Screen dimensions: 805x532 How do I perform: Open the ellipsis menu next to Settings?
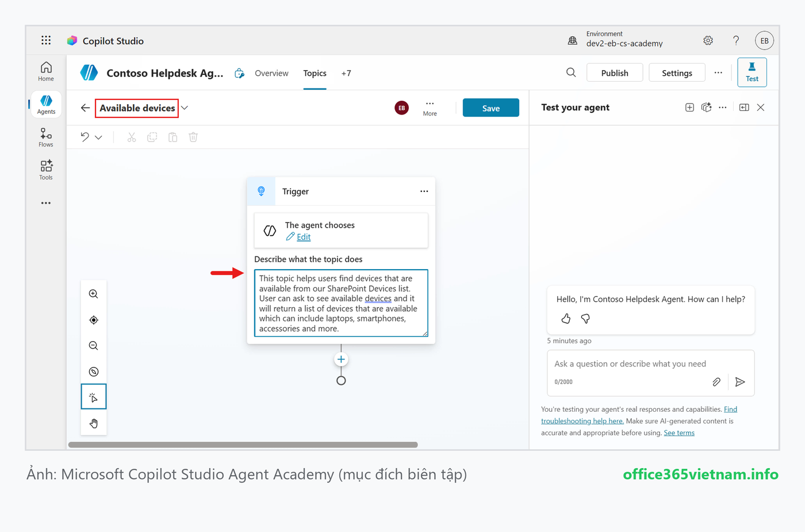(x=718, y=72)
